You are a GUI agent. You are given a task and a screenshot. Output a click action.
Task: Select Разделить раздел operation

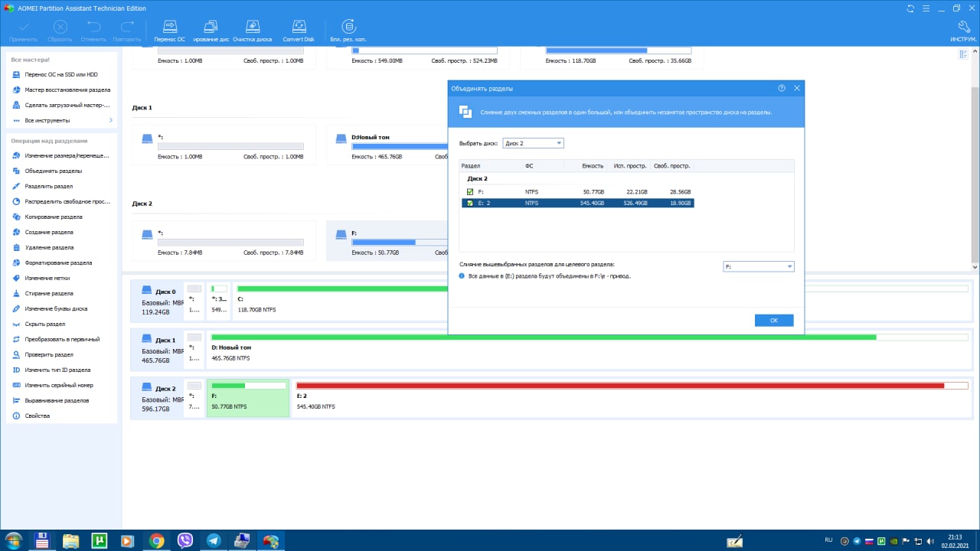tap(43, 186)
